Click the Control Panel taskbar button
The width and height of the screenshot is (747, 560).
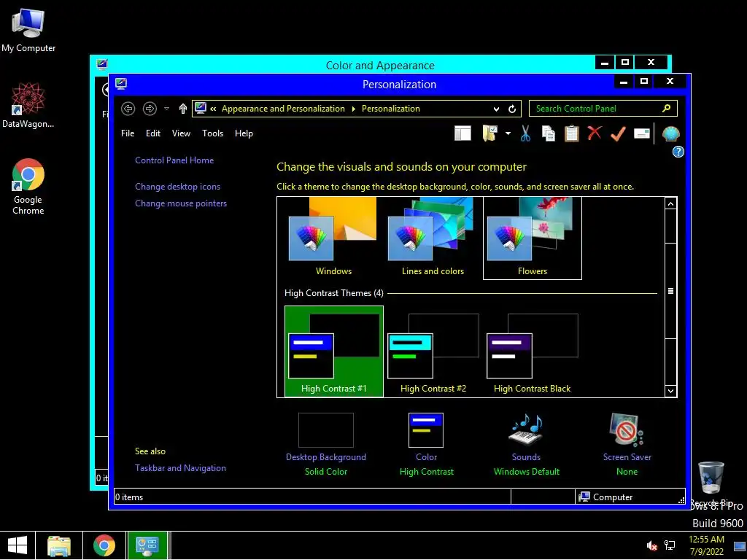tap(147, 545)
